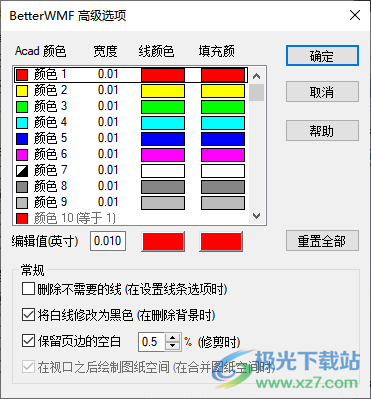371x399 pixels.
Task: Select the 颜色 7 row label
Action: [x=50, y=170]
